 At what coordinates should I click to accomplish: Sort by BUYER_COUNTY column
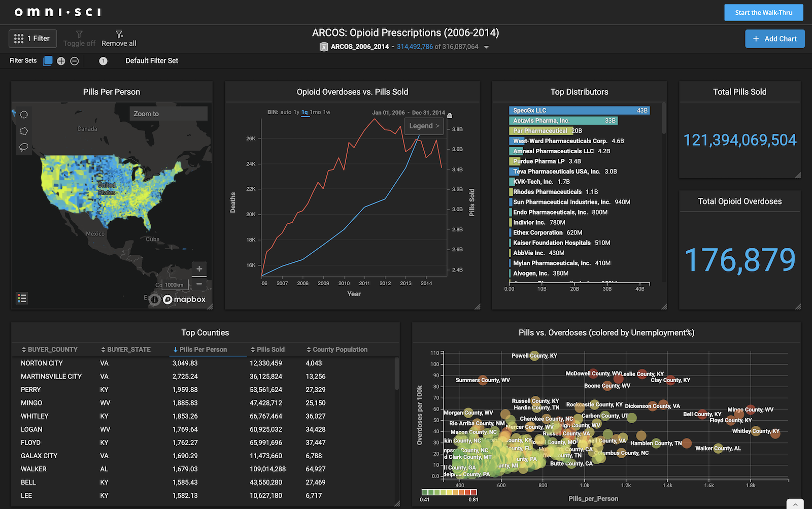49,350
